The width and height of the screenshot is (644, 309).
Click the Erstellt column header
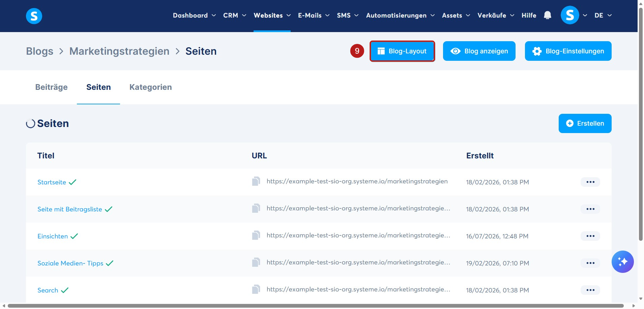click(480, 156)
